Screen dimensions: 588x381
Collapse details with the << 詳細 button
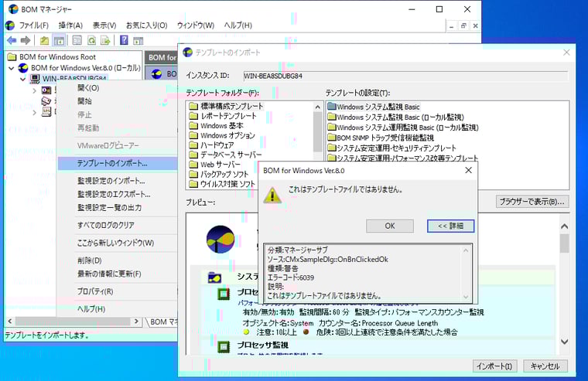pos(450,226)
